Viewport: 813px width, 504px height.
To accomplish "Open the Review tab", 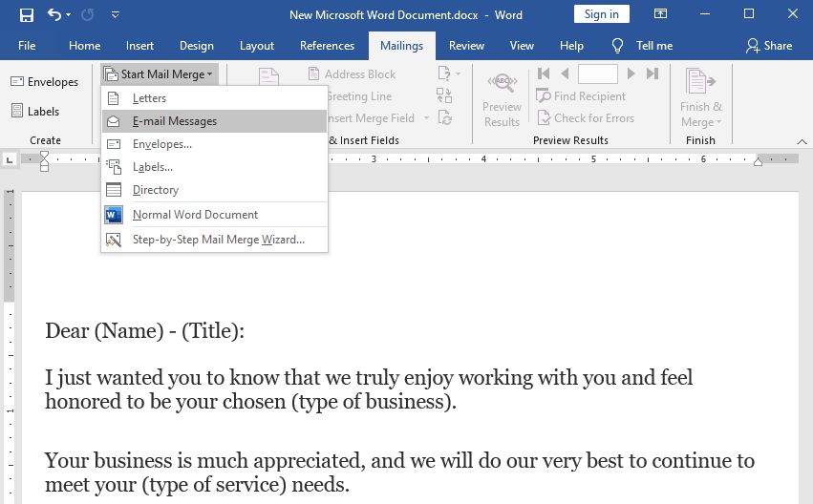I will click(466, 46).
